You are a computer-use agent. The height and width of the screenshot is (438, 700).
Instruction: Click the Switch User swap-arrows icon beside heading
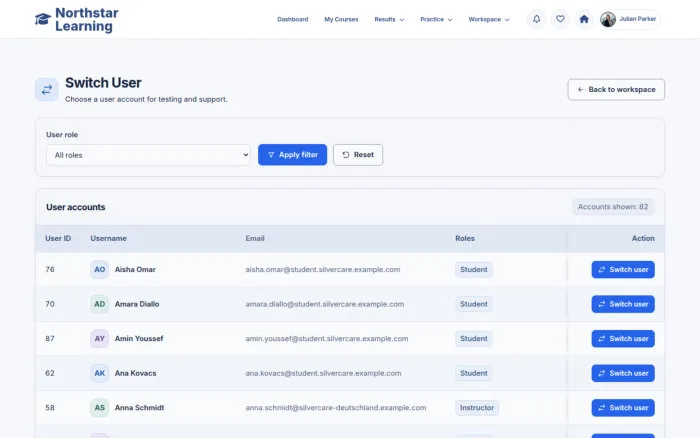click(47, 90)
